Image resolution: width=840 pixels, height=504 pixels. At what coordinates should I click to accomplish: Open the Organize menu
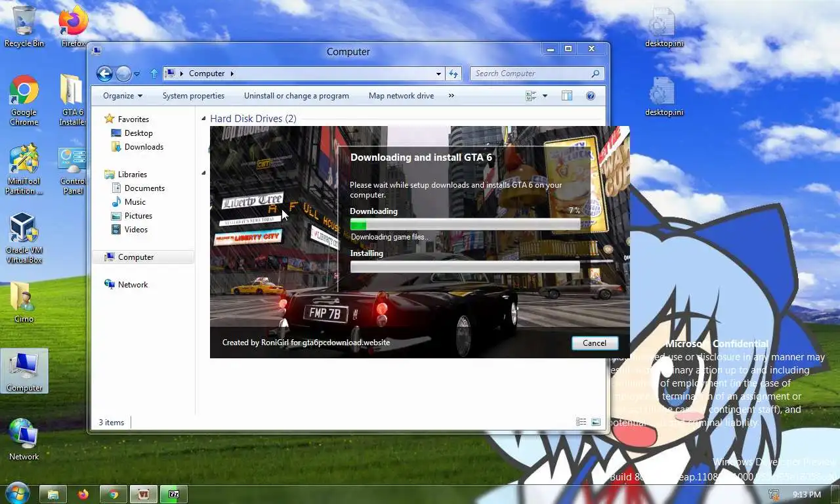[123, 96]
